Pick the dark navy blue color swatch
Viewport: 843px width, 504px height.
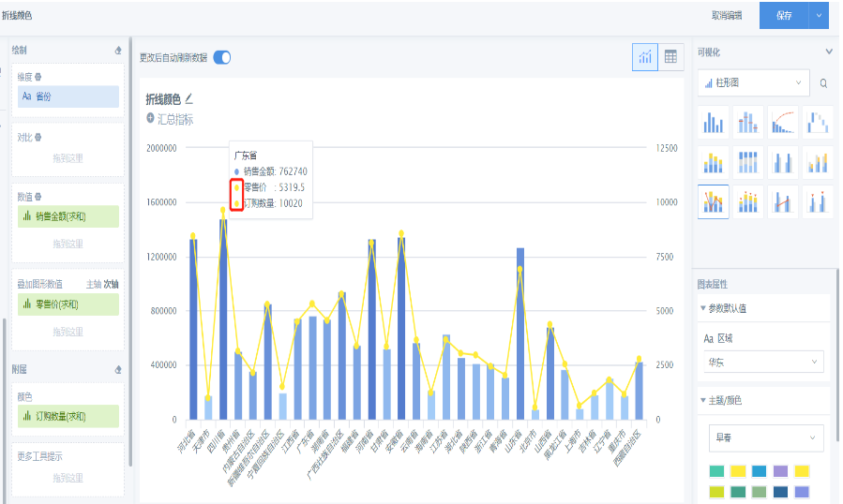point(780,492)
